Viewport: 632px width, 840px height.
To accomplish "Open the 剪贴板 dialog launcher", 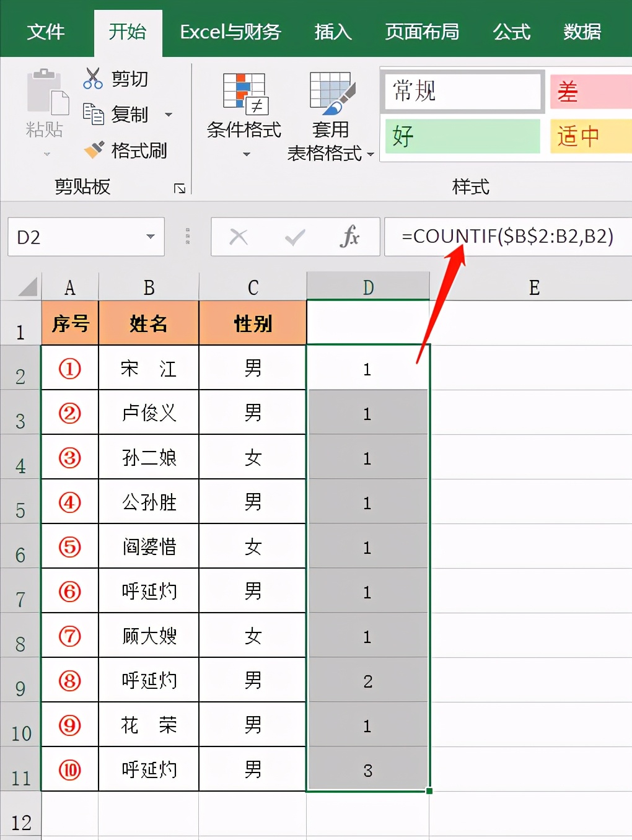I will (x=180, y=188).
